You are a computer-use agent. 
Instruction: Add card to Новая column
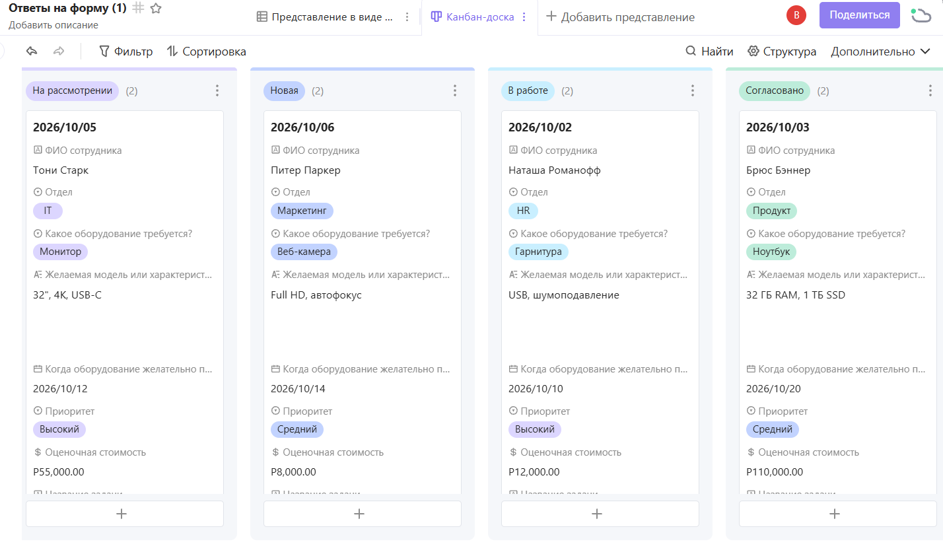363,514
